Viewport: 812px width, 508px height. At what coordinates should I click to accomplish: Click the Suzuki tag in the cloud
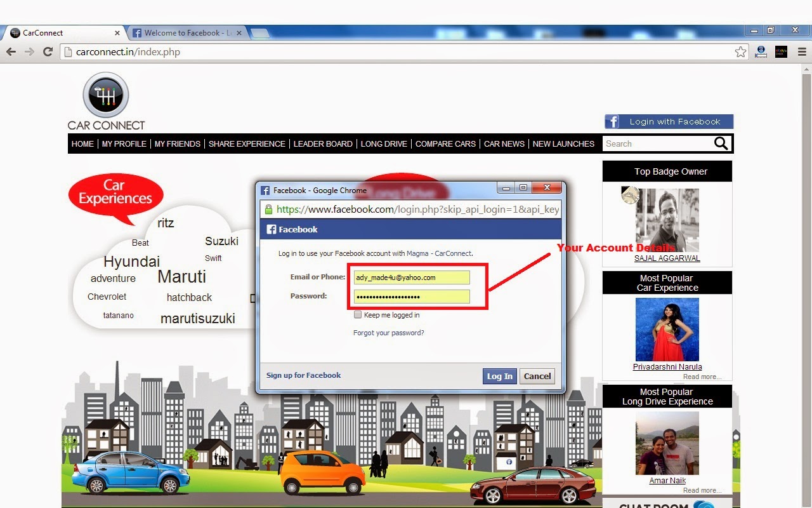pyautogui.click(x=221, y=241)
